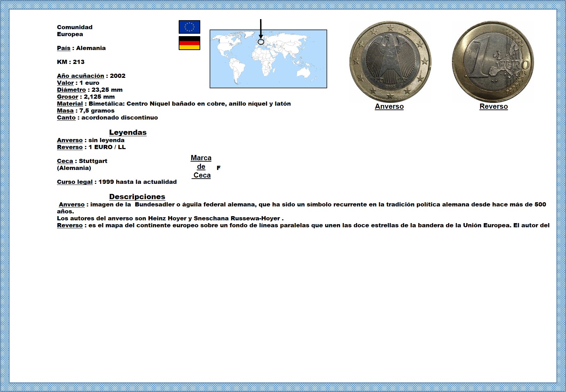Click the '(Alemania)' text below Ceca
This screenshot has height=392, width=566.
(74, 168)
